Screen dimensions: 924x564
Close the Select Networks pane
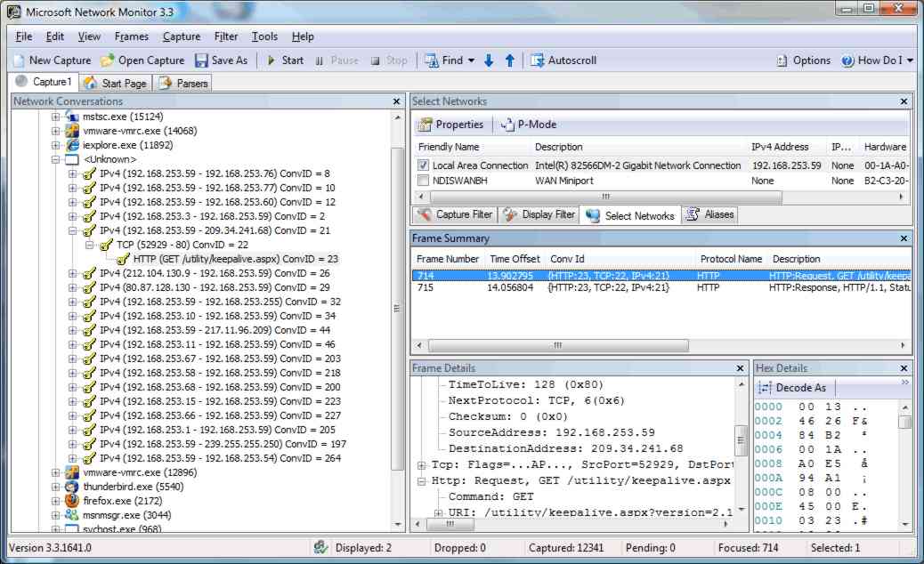(x=904, y=101)
